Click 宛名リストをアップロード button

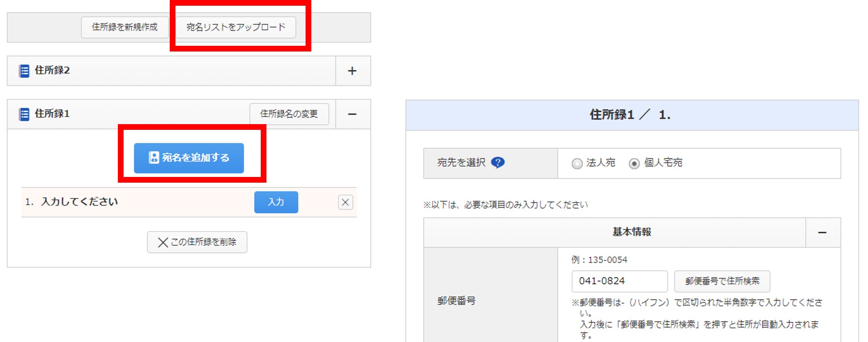point(236,27)
